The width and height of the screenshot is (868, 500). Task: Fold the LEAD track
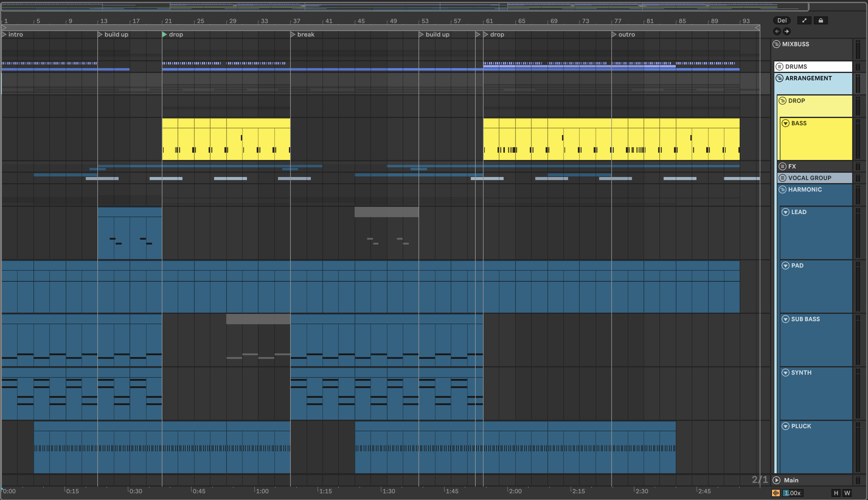tap(786, 212)
